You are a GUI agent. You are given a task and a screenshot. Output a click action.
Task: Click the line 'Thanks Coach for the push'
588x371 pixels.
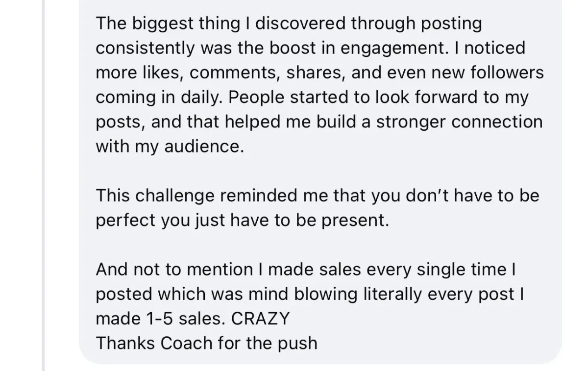(x=206, y=343)
